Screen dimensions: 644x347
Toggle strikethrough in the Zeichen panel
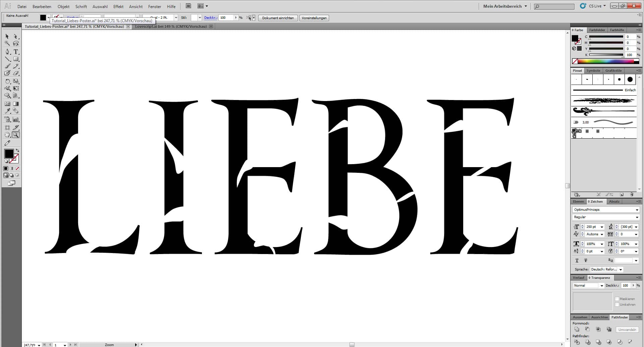pos(586,260)
